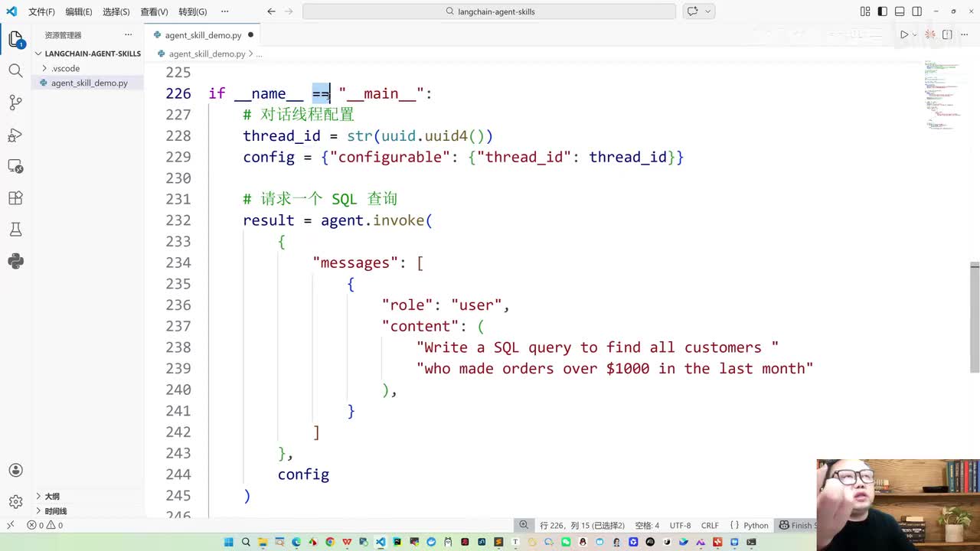Viewport: 980px width, 551px height.
Task: Customize layout from the title bar
Action: pyautogui.click(x=865, y=11)
